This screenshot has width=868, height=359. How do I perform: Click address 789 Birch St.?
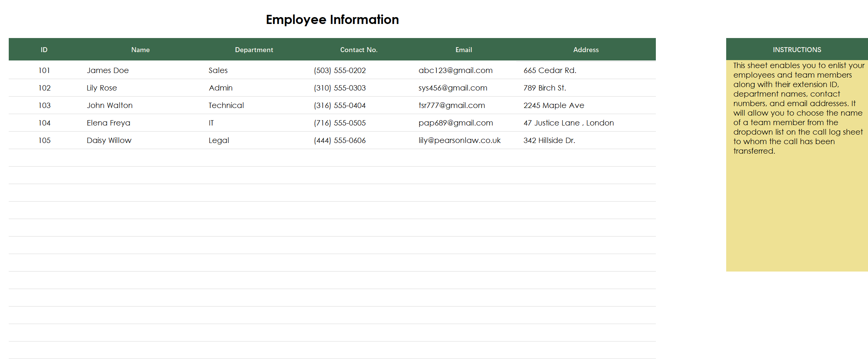[544, 88]
